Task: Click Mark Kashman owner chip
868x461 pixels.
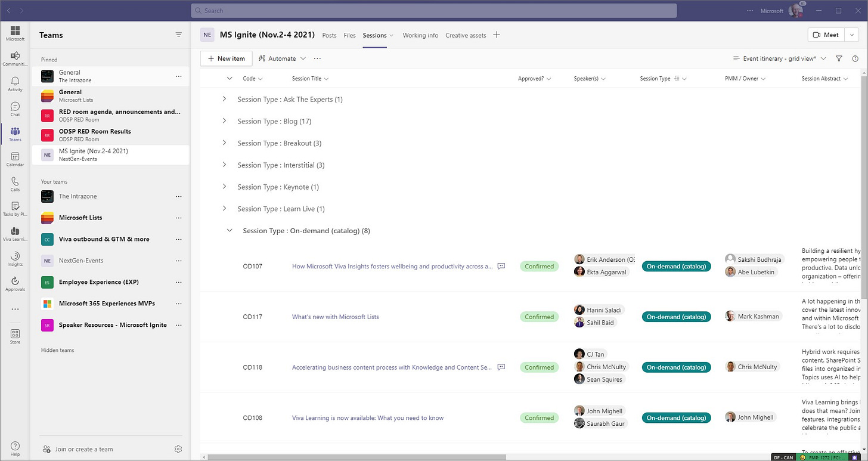Action: [x=752, y=316]
